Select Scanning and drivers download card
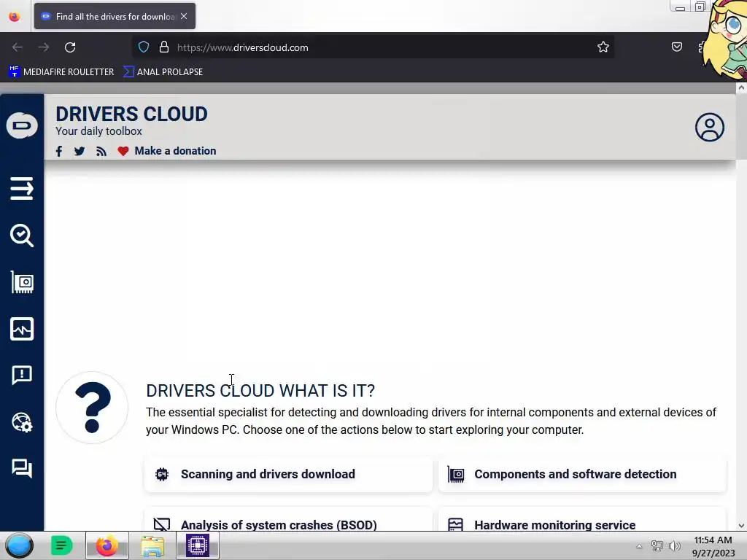 [x=289, y=474]
